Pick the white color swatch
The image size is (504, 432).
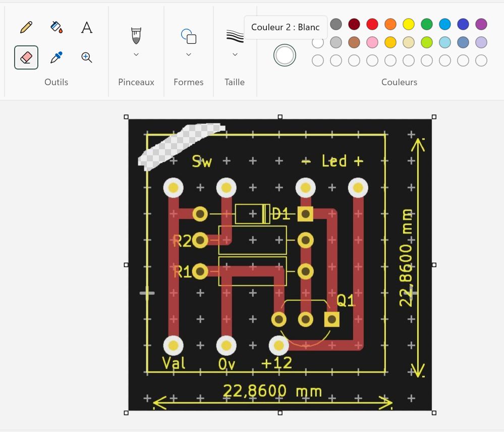[x=317, y=42]
